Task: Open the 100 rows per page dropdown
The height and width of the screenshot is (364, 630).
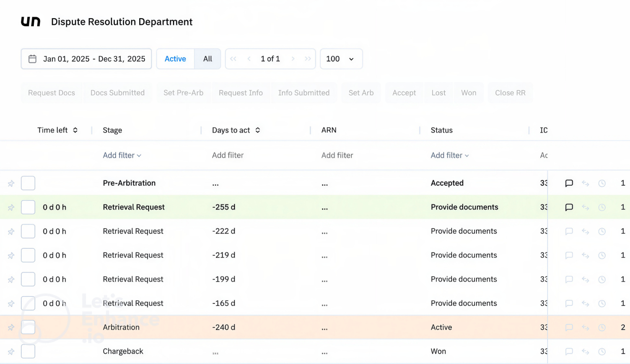Action: point(341,59)
